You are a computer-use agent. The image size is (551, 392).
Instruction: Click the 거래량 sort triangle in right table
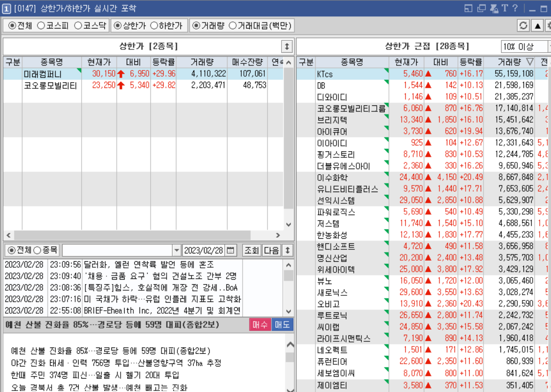pos(530,62)
